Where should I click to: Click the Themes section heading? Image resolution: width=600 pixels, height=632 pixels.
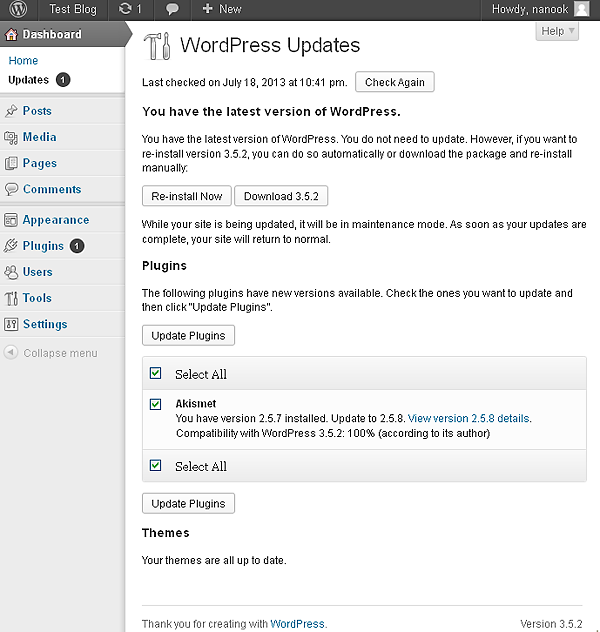point(166,533)
